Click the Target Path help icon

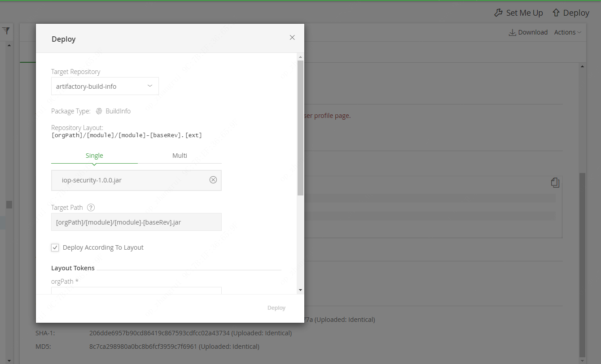coord(91,208)
